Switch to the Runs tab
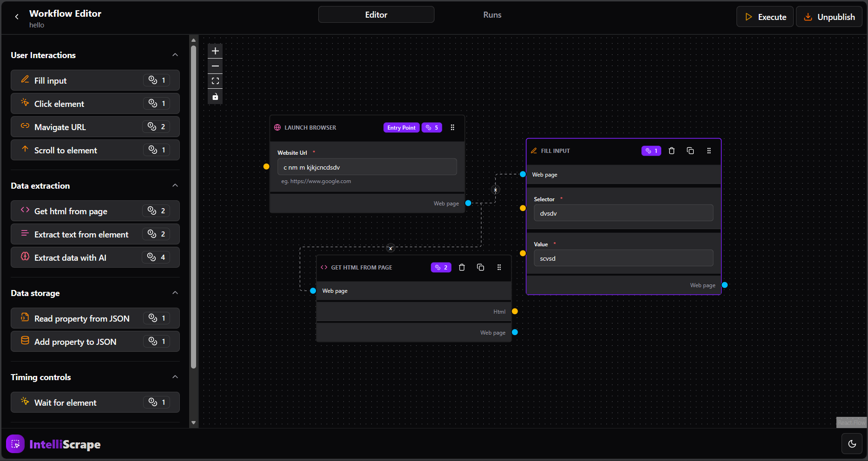 (492, 14)
